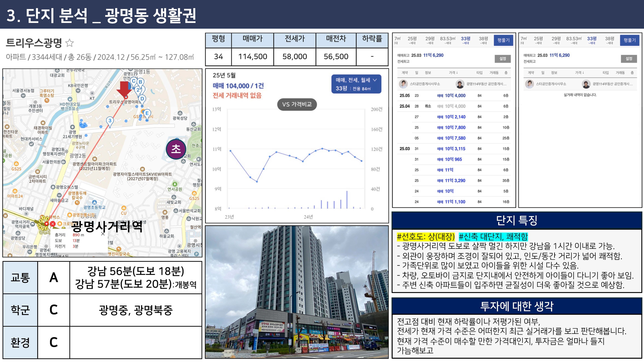The image size is (644, 362).
Task: Click the 56,500 매전차 table cell
Action: [336, 57]
